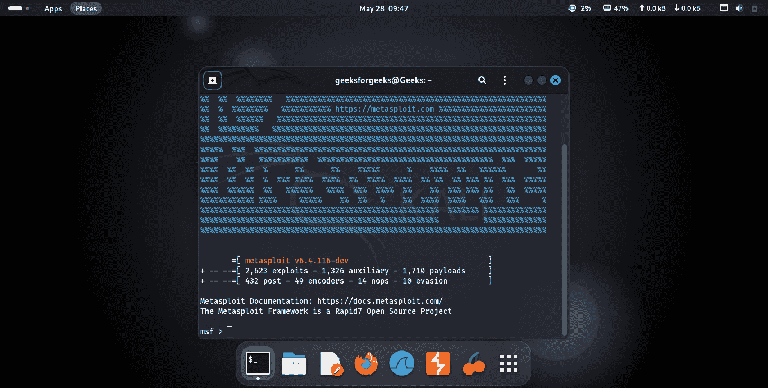Show all applications grid in the dock

point(508,364)
